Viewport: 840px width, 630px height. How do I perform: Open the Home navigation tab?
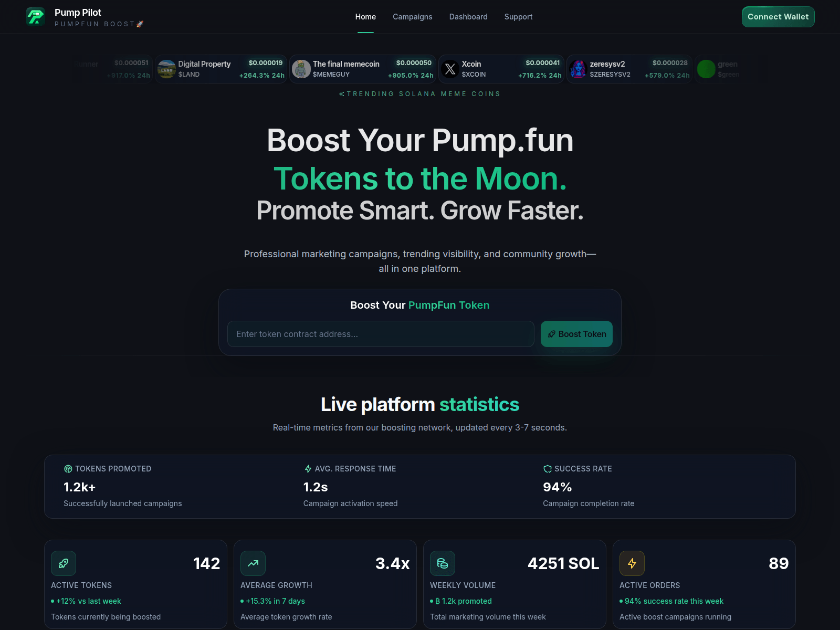coord(365,17)
